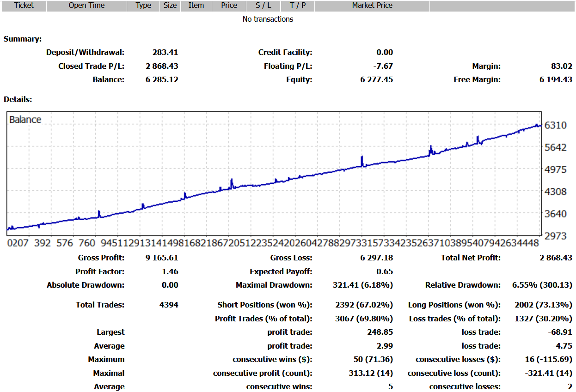Select the Long Positions value 2002 (73.13%)

[x=544, y=305]
